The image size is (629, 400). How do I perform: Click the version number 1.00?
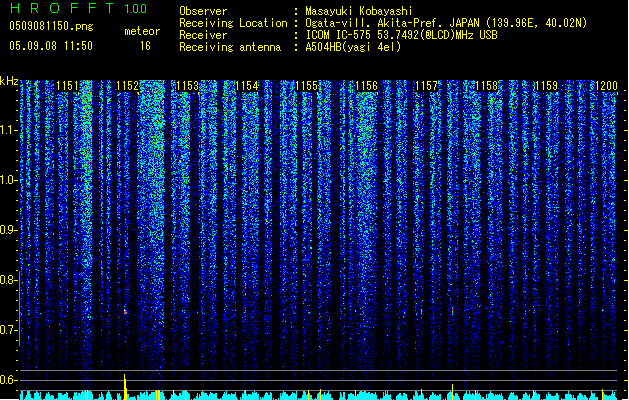(136, 9)
